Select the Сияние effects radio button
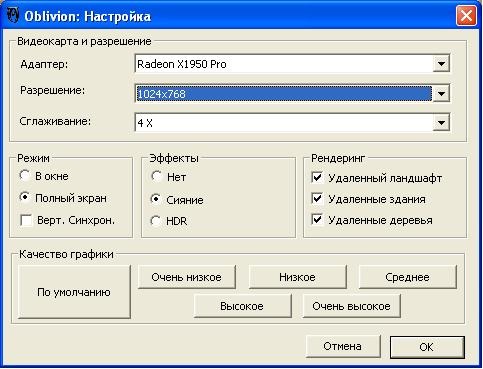This screenshot has width=483, height=369. pyautogui.click(x=156, y=199)
